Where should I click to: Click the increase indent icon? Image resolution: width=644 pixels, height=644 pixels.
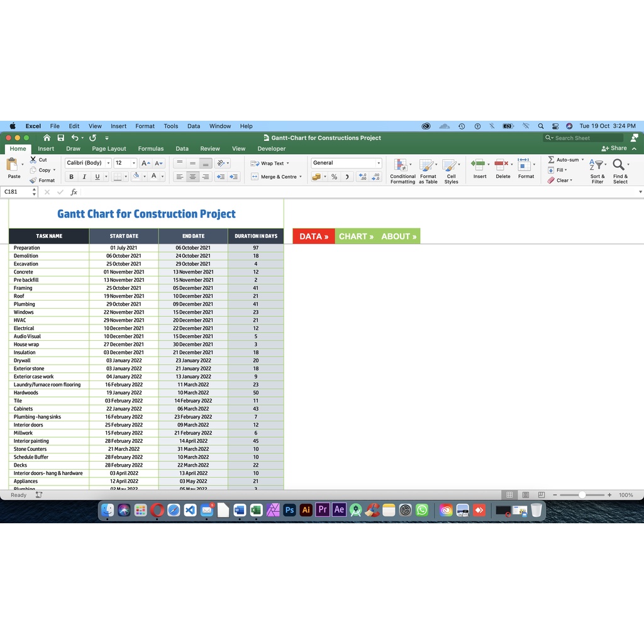point(234,177)
